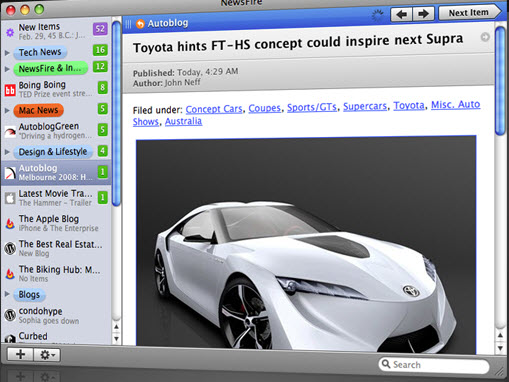The width and height of the screenshot is (509, 382).
Task: Select the Tech News folder label
Action: click(x=40, y=52)
